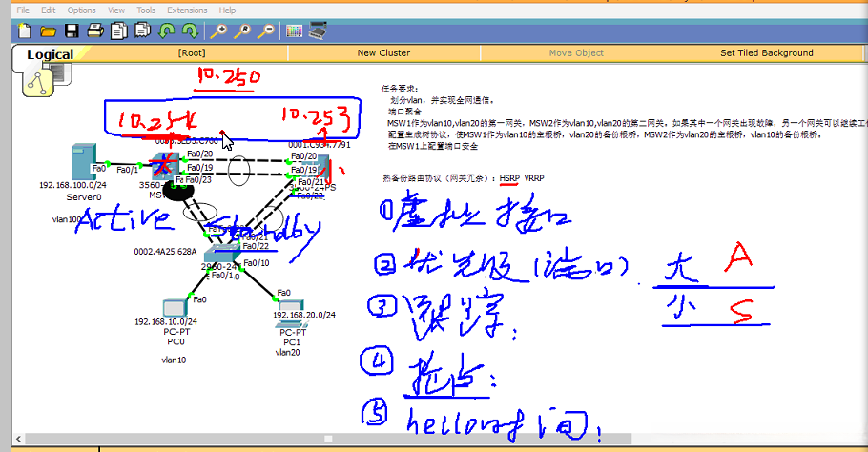
Task: Click the [Root] navigation button
Action: 192,53
